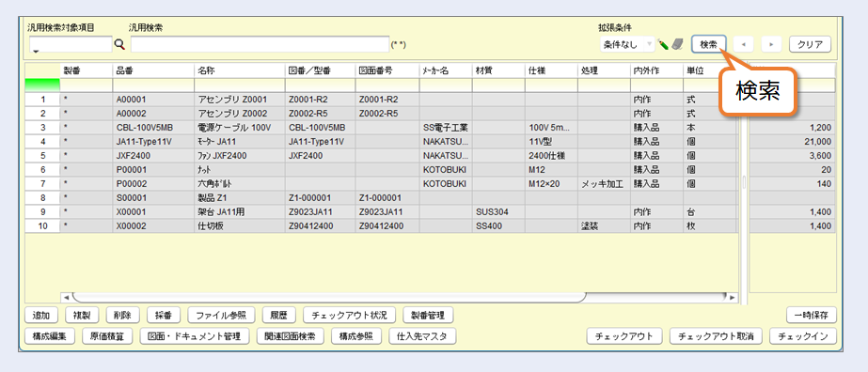Click the filter cell under 品番 header
The image size is (868, 372).
click(x=154, y=85)
